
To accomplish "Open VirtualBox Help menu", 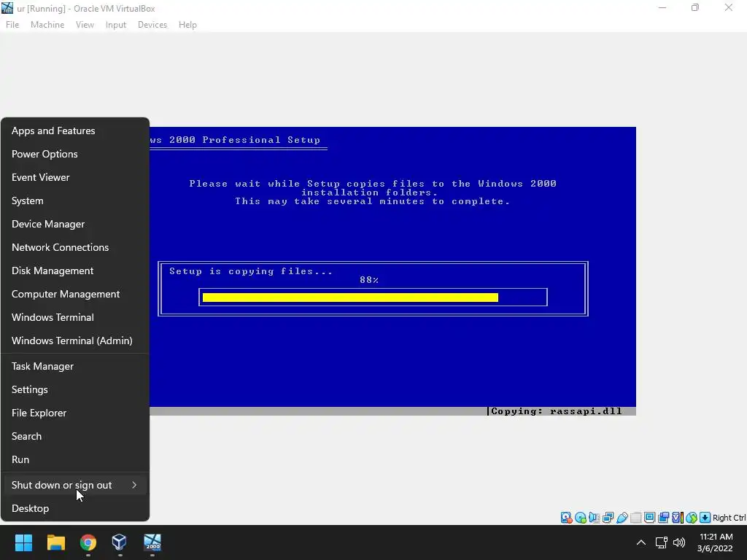I will point(187,25).
